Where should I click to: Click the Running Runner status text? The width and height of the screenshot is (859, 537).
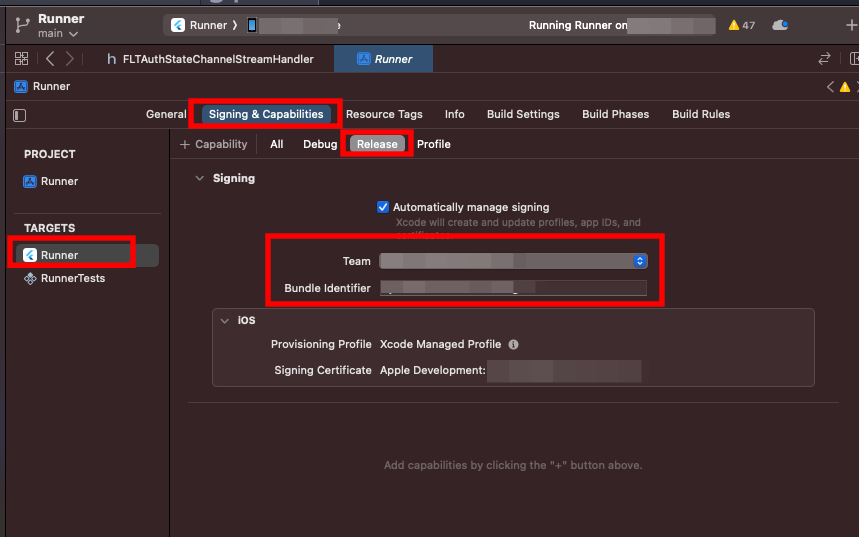point(577,25)
